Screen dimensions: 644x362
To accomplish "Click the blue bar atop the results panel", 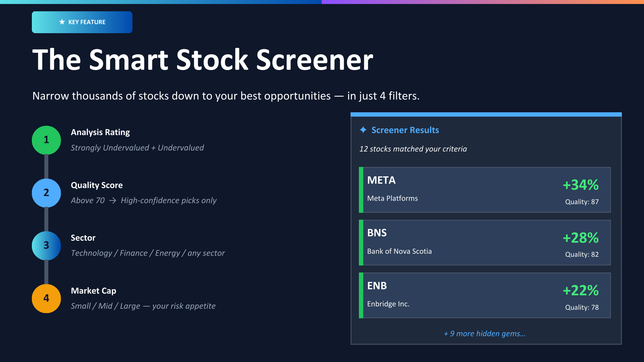I will [x=486, y=114].
